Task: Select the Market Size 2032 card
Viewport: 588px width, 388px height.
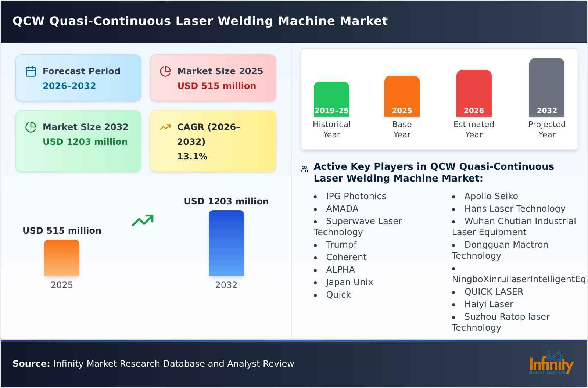Action: [x=78, y=141]
